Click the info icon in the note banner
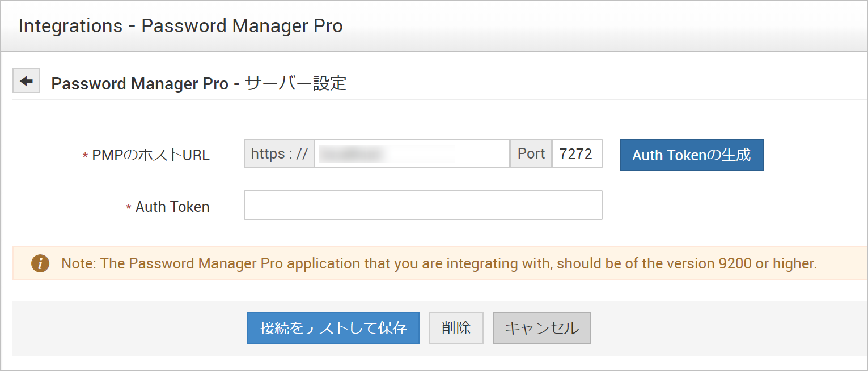The image size is (868, 371). [x=40, y=263]
